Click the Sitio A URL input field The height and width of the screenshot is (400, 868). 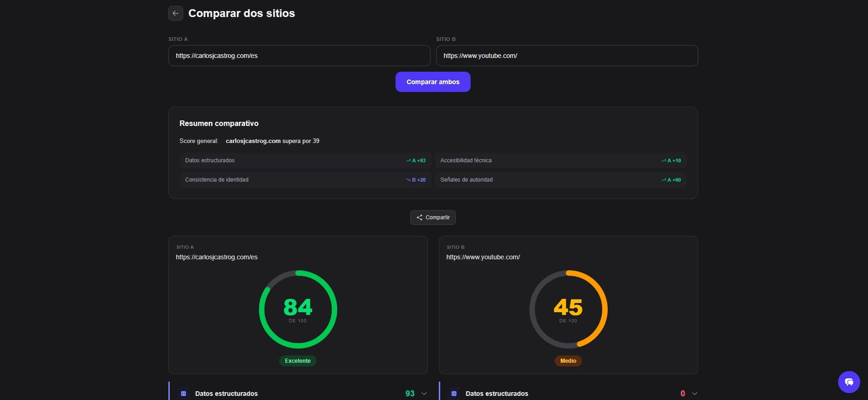tap(299, 56)
